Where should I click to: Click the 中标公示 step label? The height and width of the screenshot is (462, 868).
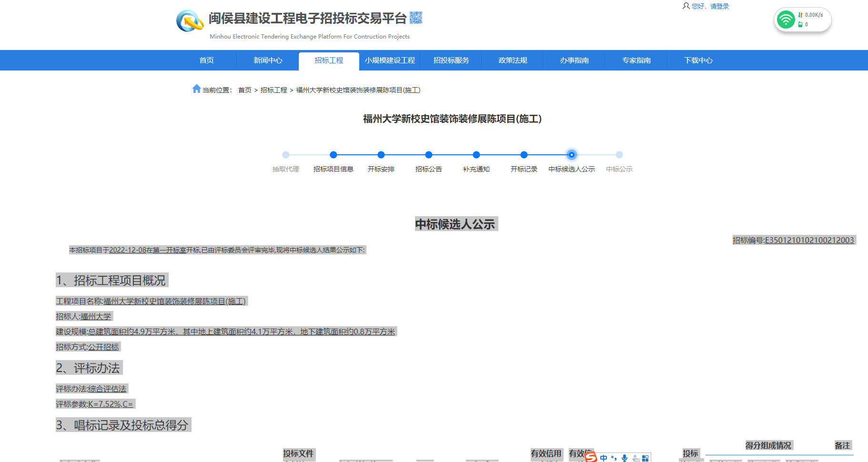(x=619, y=169)
